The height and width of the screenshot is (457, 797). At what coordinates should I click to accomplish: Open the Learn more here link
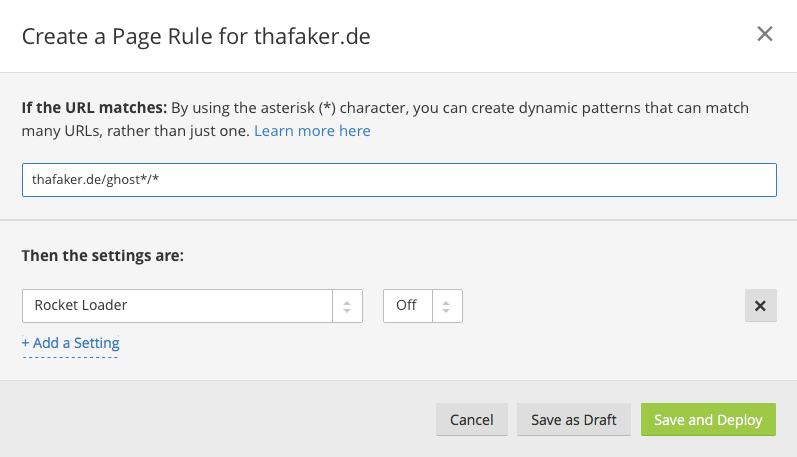pos(312,131)
